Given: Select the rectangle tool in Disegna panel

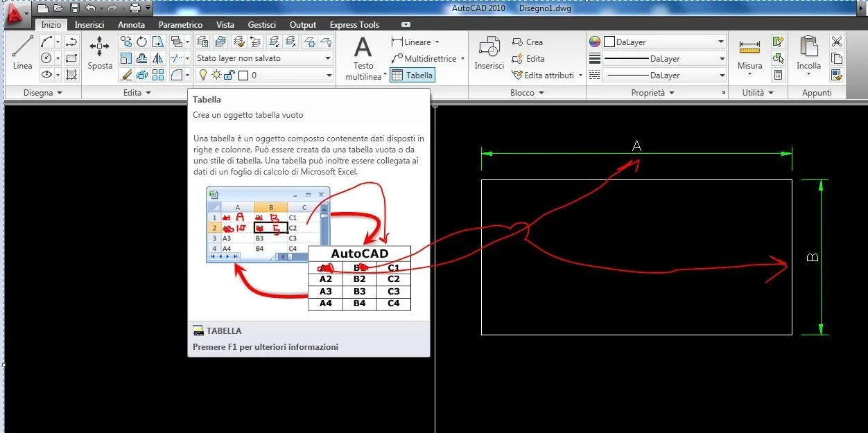Looking at the screenshot, I should pos(71,58).
